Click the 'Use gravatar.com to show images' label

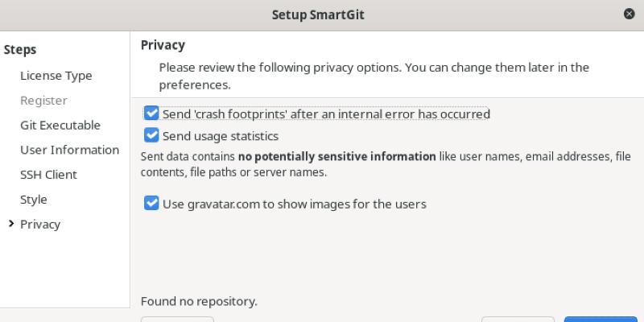coord(294,204)
